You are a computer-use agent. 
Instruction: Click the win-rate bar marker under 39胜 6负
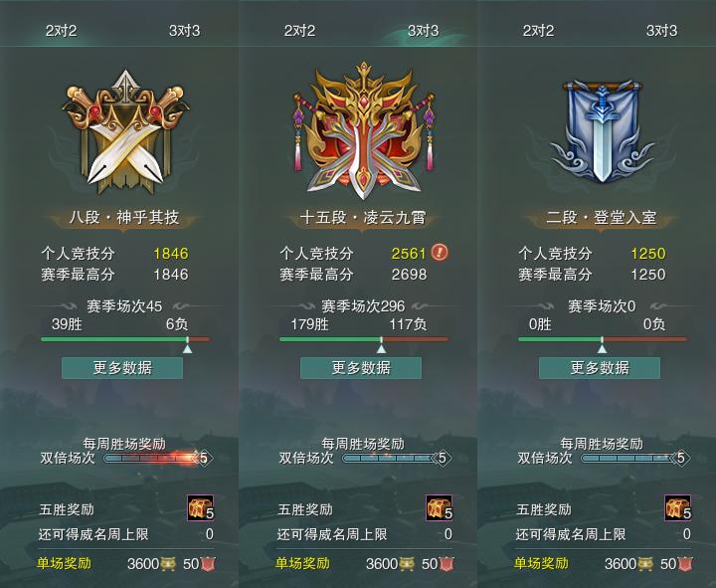tap(187, 346)
